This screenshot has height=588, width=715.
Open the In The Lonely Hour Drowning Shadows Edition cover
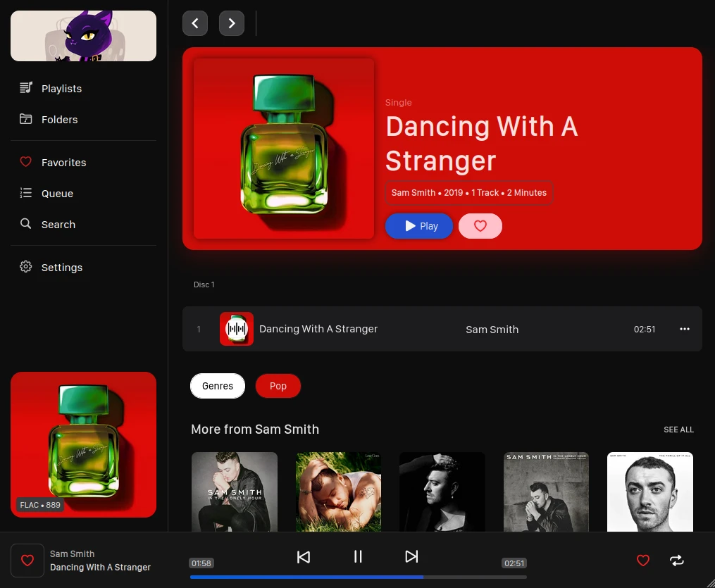546,492
